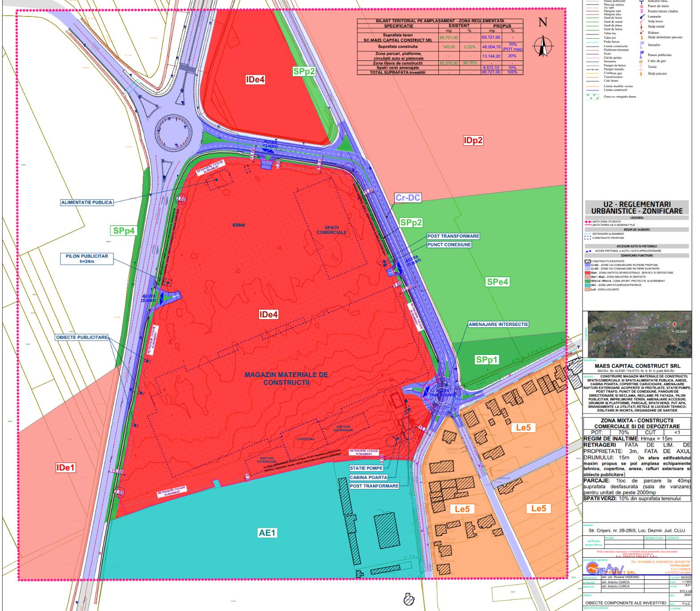Viewport: 700px width, 611px height.
Task: Click the turquoise AE1 legend color swatch
Action: click(x=587, y=285)
